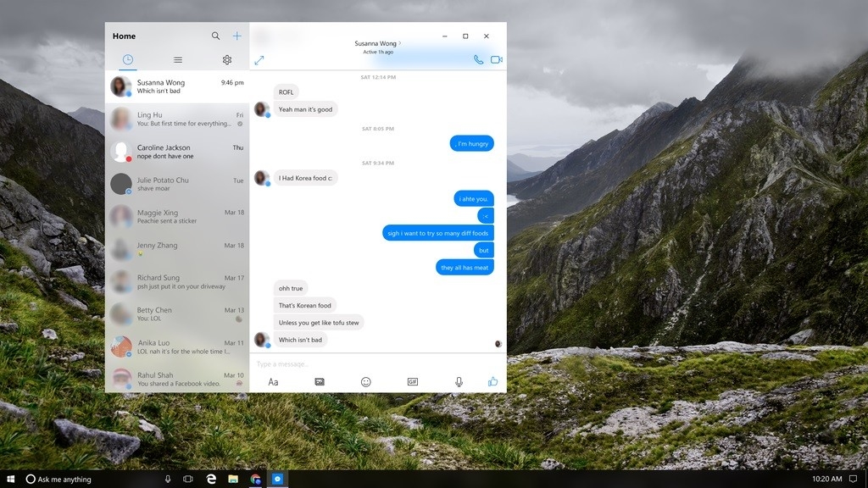Toggle the Aa text formatting option
Screen dimensions: 868x488
click(273, 382)
